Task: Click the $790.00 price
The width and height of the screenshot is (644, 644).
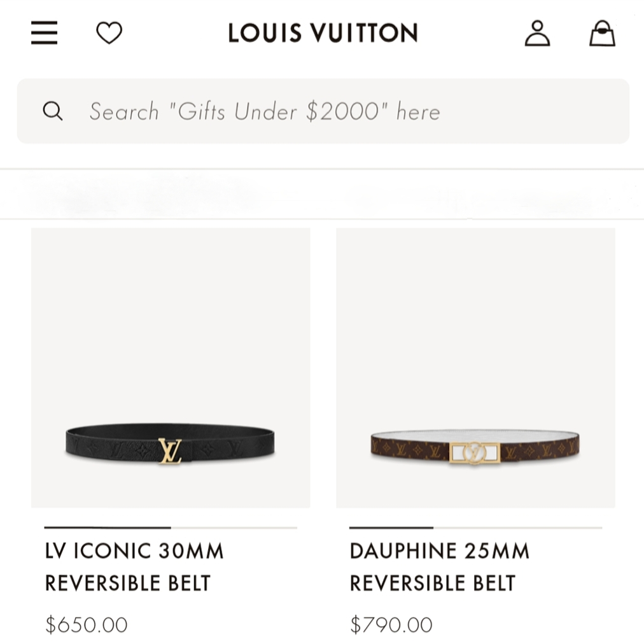Action: coord(391,624)
